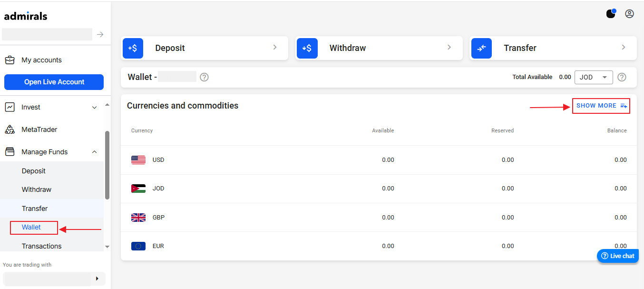Click the Currency column header

[x=142, y=130]
